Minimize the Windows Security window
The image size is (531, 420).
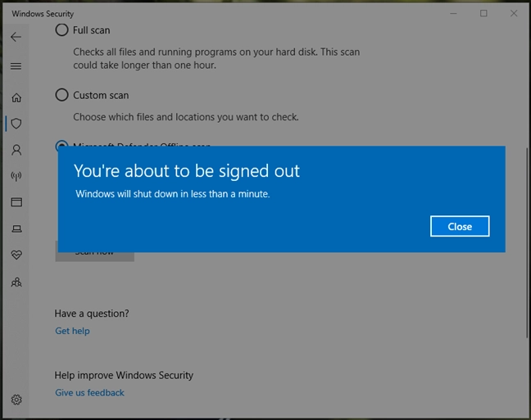tap(453, 14)
